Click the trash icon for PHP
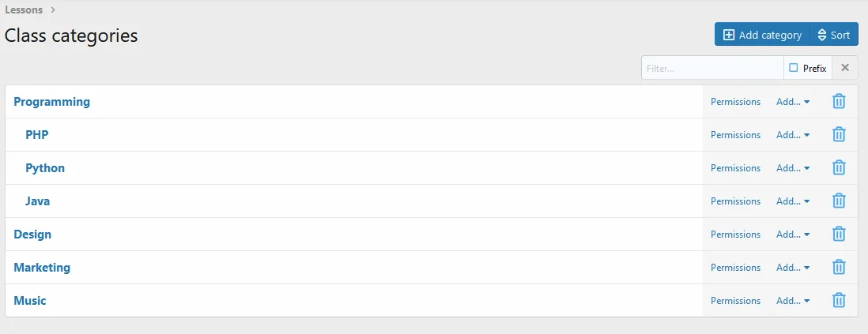The width and height of the screenshot is (868, 334). pyautogui.click(x=839, y=135)
